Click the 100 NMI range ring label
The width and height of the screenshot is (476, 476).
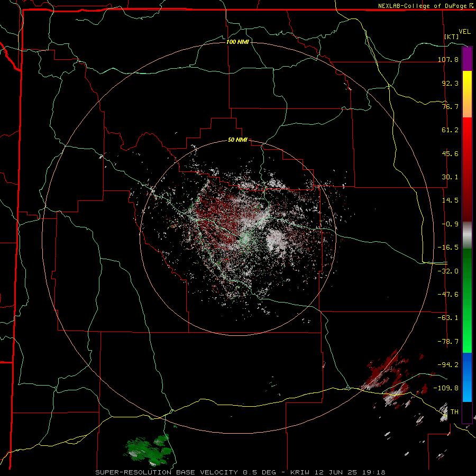click(x=237, y=42)
